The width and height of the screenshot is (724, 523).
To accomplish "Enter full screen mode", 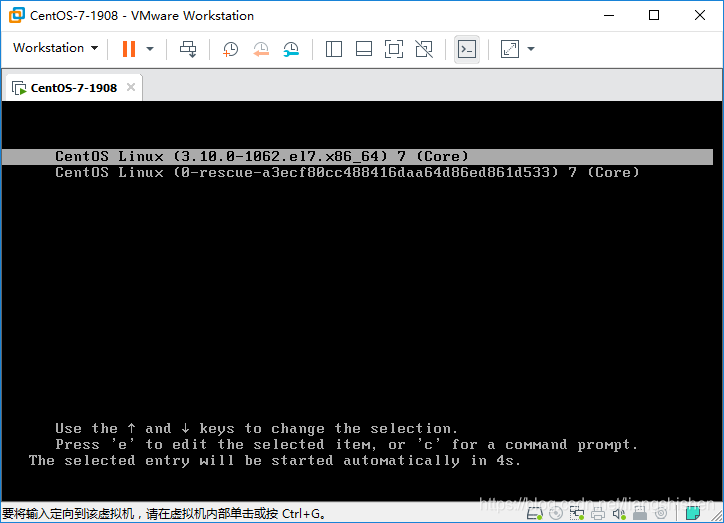I will [394, 49].
